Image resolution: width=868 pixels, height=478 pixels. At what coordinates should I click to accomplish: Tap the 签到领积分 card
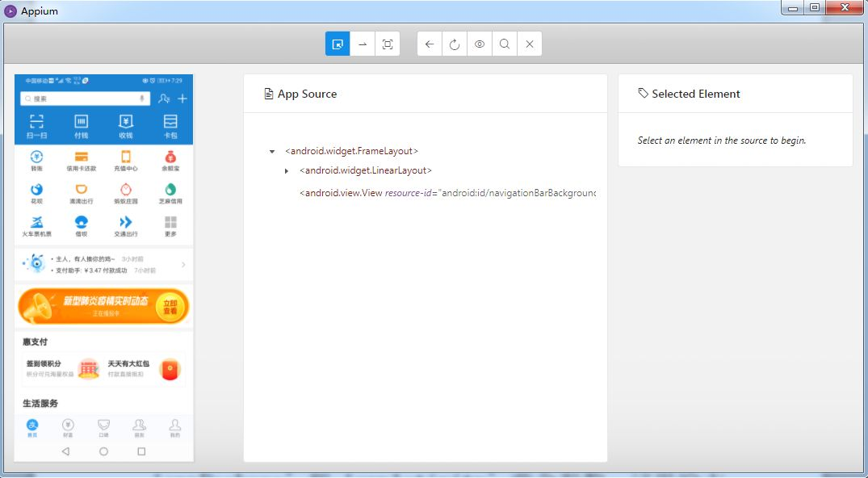pyautogui.click(x=62, y=368)
